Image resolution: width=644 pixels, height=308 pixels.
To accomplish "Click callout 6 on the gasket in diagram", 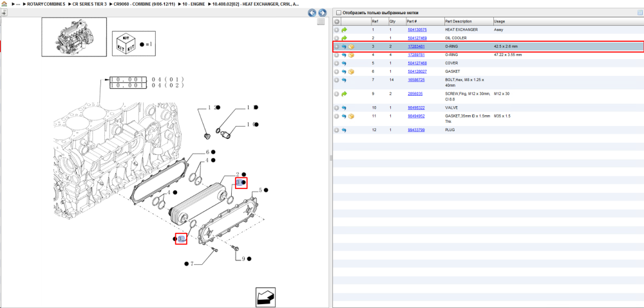I will tap(207, 152).
